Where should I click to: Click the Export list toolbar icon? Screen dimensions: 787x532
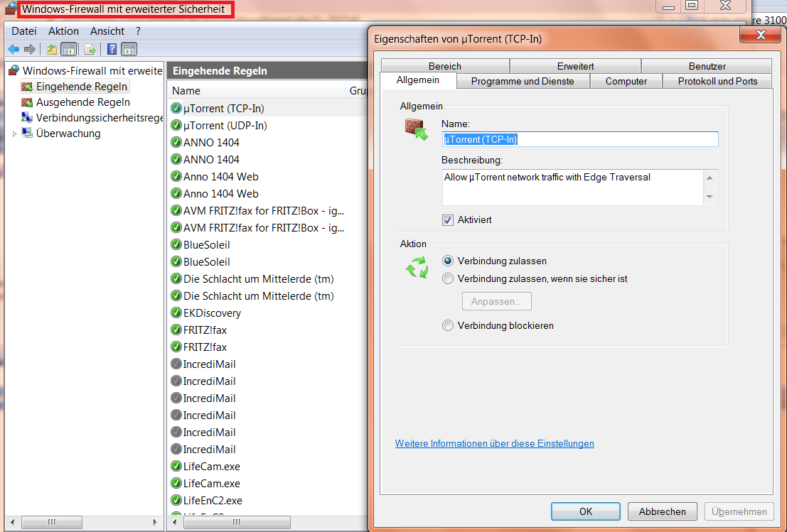90,49
